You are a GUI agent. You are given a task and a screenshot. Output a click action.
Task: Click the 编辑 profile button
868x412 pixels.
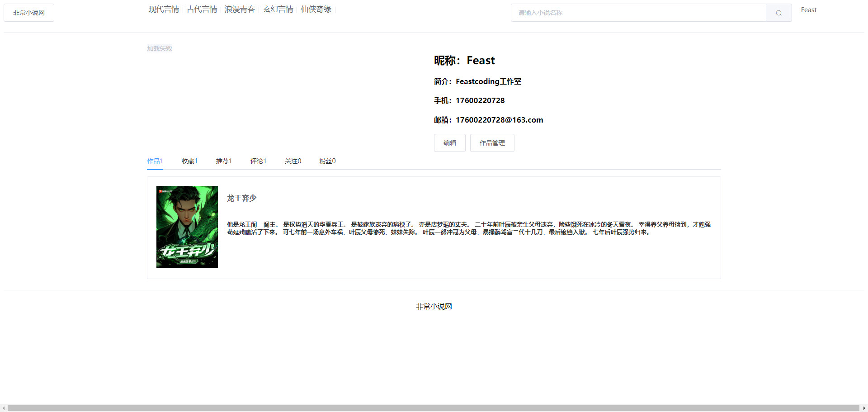[x=450, y=143]
